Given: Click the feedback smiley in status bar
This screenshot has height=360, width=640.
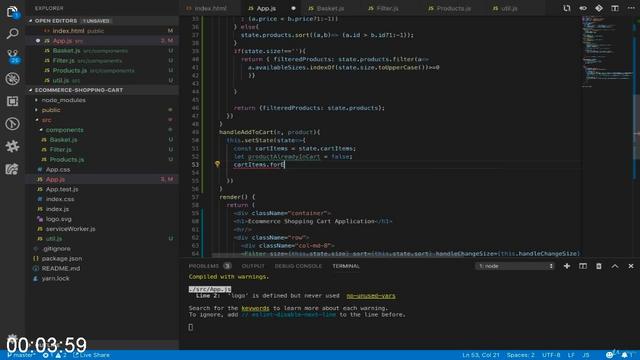Looking at the screenshot, I should click(609, 355).
